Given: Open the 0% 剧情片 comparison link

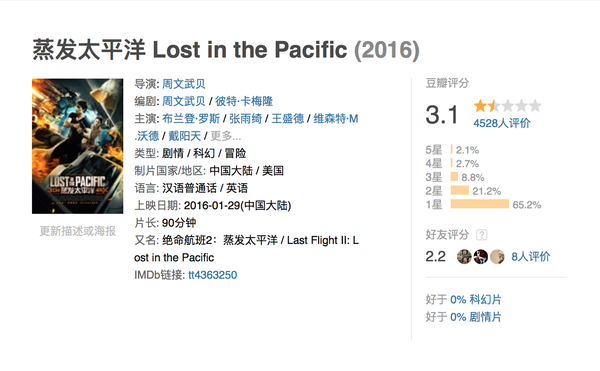Looking at the screenshot, I should click(476, 317).
